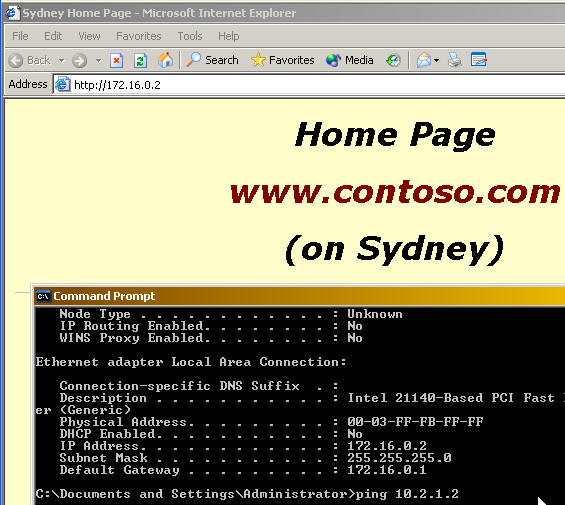Click the www.contoso.com heading text

pos(395,191)
